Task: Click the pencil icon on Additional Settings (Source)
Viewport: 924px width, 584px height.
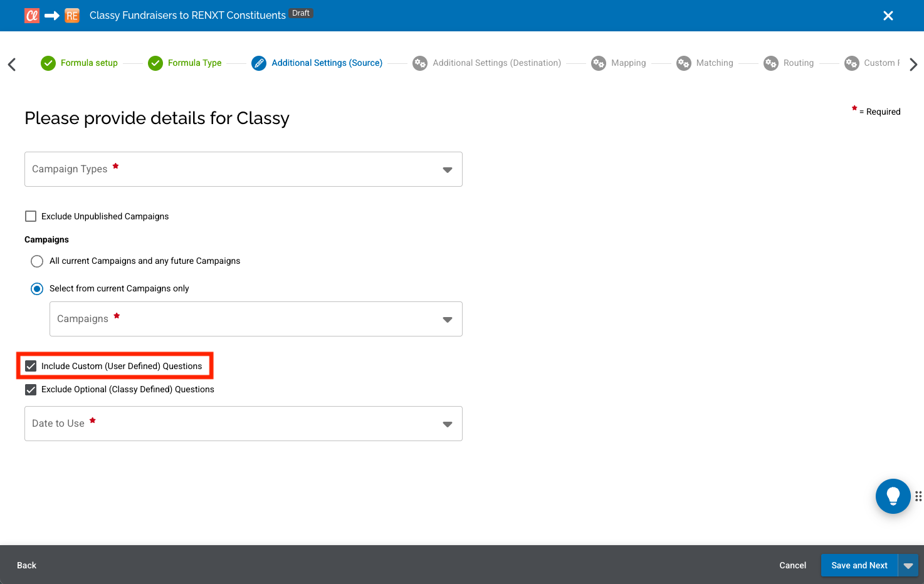Action: tap(259, 63)
